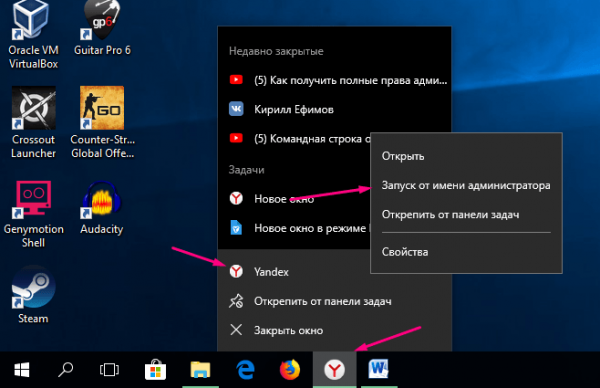Launch Microsoft Edge from the taskbar
The width and height of the screenshot is (600, 388).
(245, 370)
